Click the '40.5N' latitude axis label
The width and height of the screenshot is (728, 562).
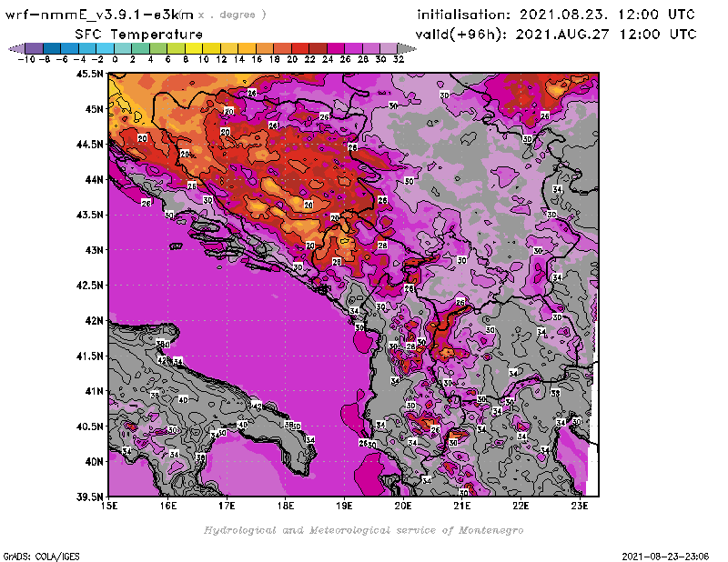(89, 427)
